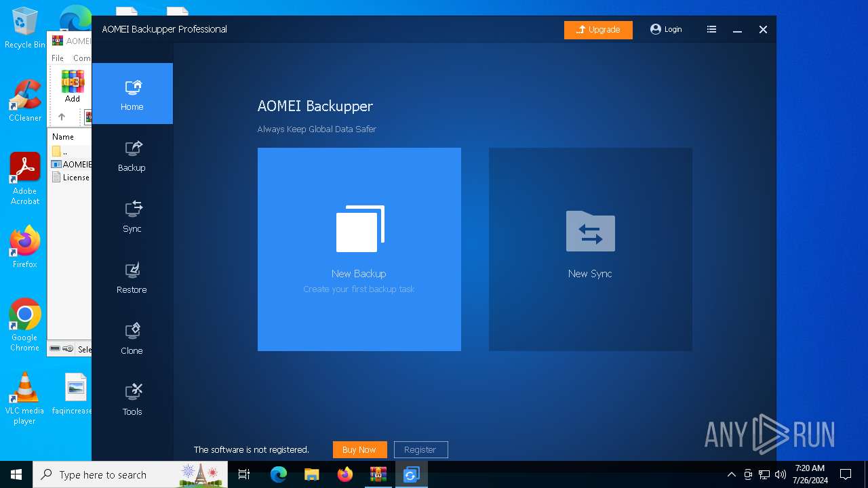Show hidden system tray icons
The width and height of the screenshot is (868, 488).
pyautogui.click(x=731, y=474)
